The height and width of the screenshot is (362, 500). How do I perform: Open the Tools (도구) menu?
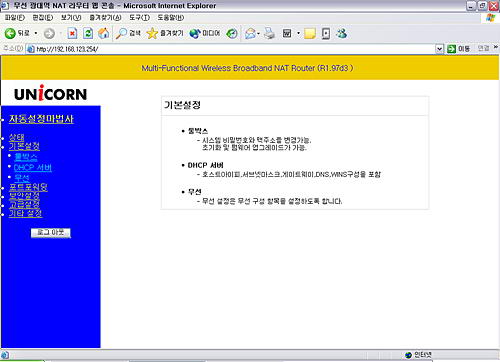[139, 18]
